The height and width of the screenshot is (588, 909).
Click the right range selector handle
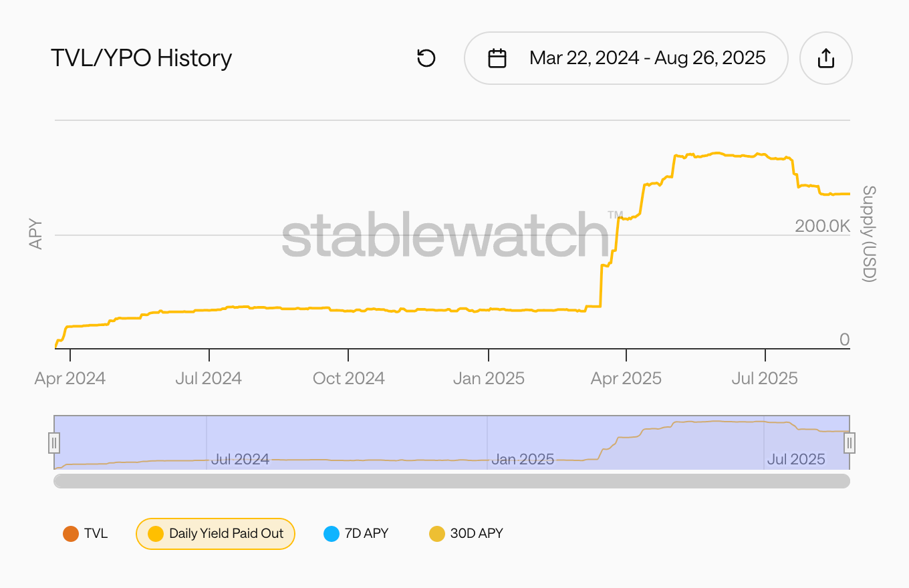pyautogui.click(x=850, y=442)
